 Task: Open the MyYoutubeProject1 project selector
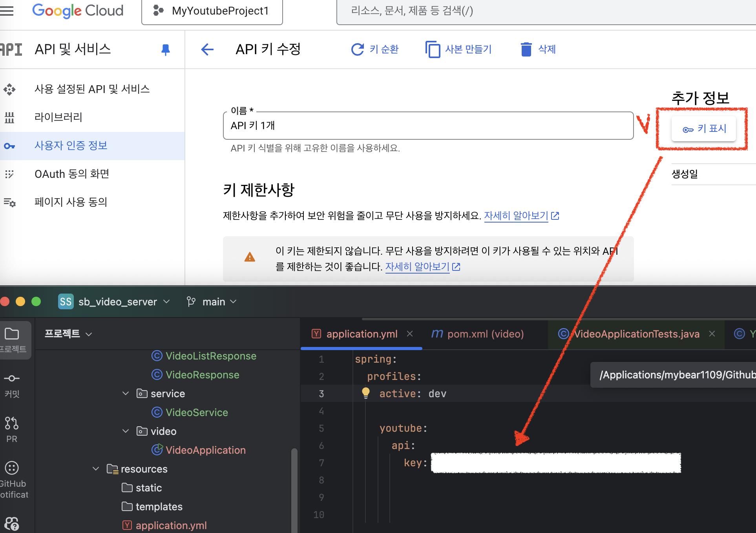(212, 11)
